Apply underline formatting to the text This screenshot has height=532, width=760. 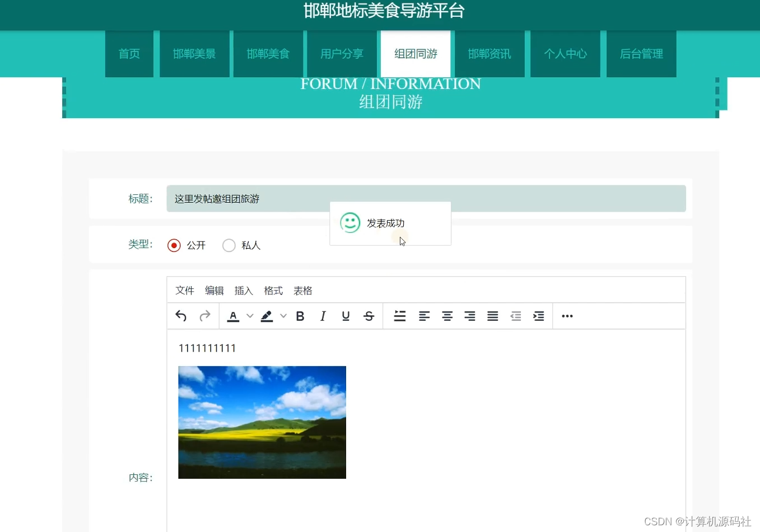pos(346,316)
